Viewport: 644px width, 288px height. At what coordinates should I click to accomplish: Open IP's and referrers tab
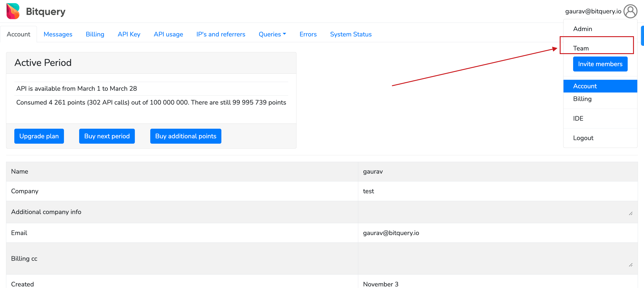(221, 34)
